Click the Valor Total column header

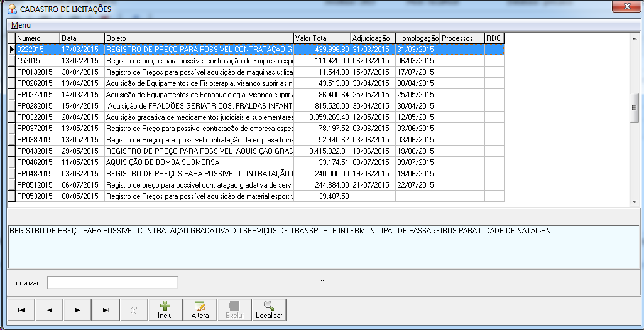(322, 38)
